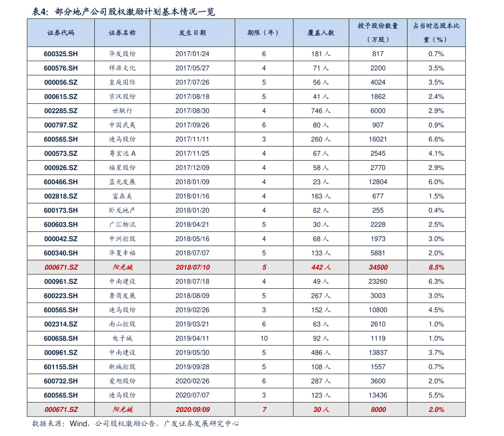Select company name 广汇物流
The width and height of the screenshot is (504, 436).
122,225
